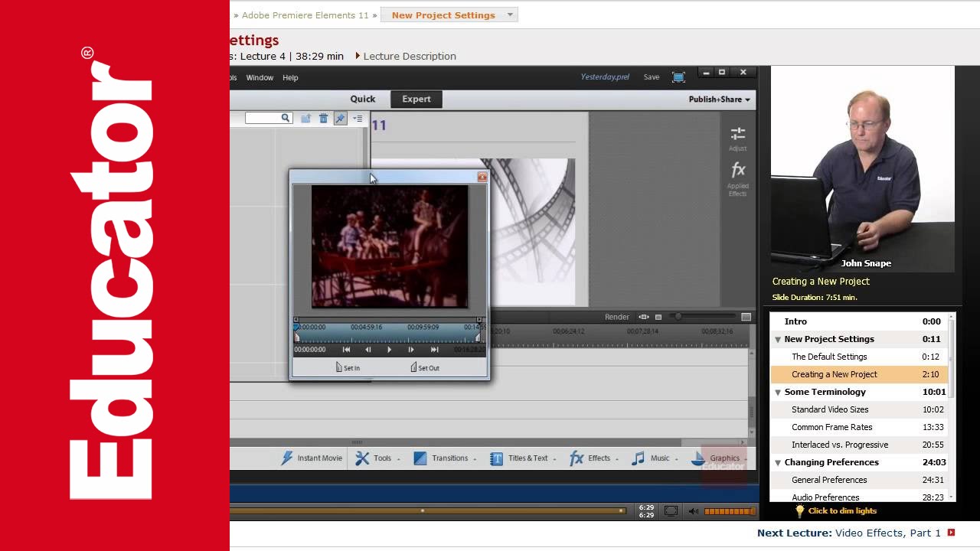Step forward one frame in preview window

click(410, 349)
